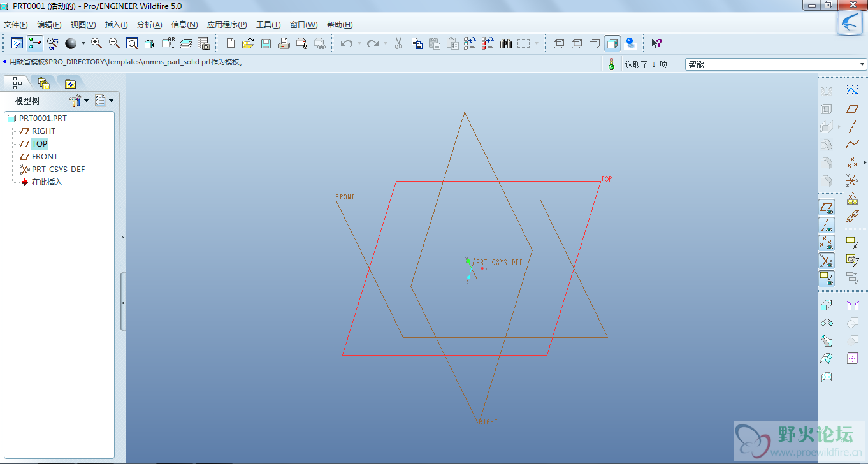The width and height of the screenshot is (868, 464).
Task: Open the 智能 selection filter dropdown
Action: coord(776,64)
